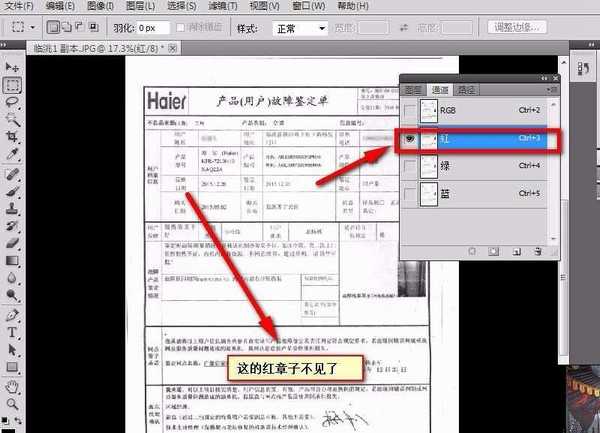Switch to the 路径 paths tab
Screen dimensions: 600x433
pos(466,90)
